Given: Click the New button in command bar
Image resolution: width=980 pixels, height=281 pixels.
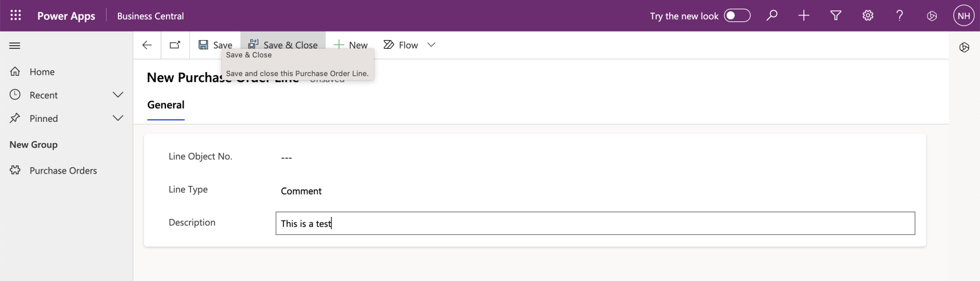Looking at the screenshot, I should [351, 45].
